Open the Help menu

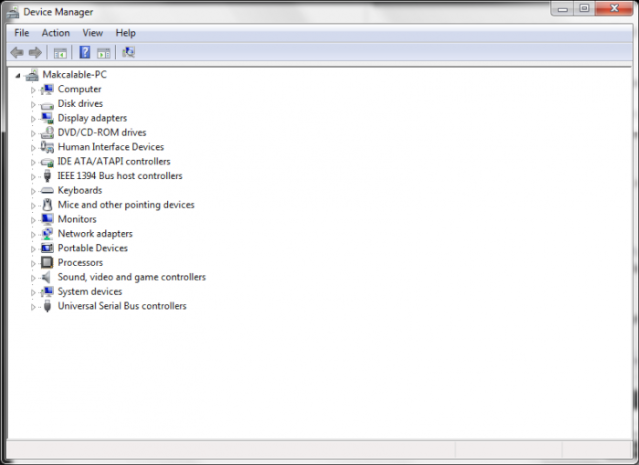point(126,33)
